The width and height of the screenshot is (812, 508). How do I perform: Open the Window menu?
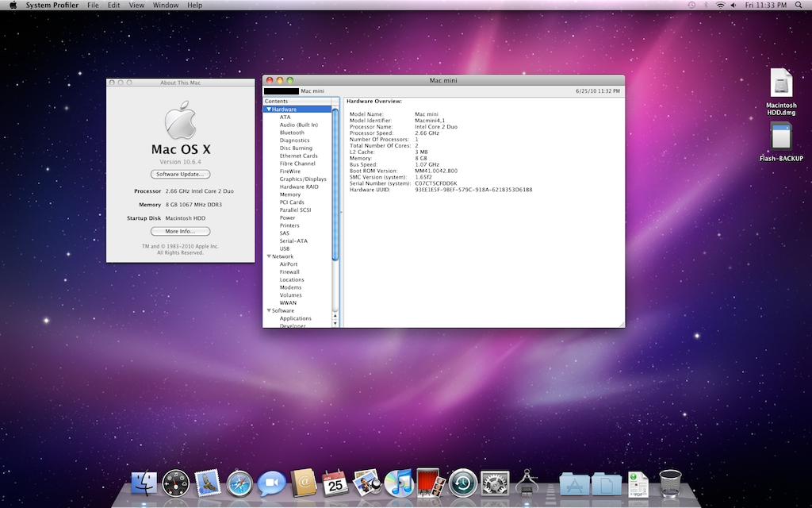[x=166, y=6]
